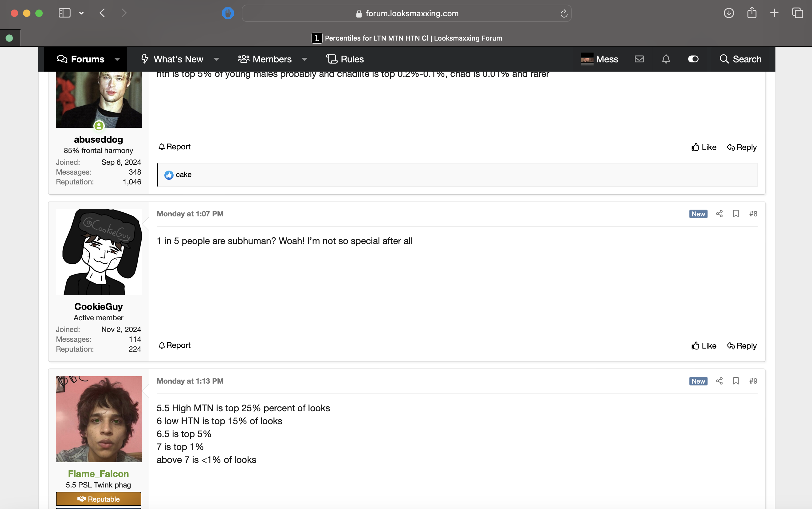Screen dimensions: 812x509
Task: Expand the What's New dropdown arrow
Action: point(216,59)
